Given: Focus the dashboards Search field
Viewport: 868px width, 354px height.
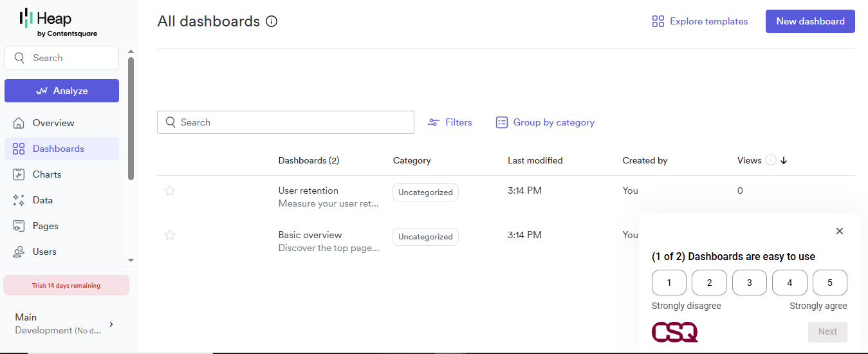Looking at the screenshot, I should point(286,122).
